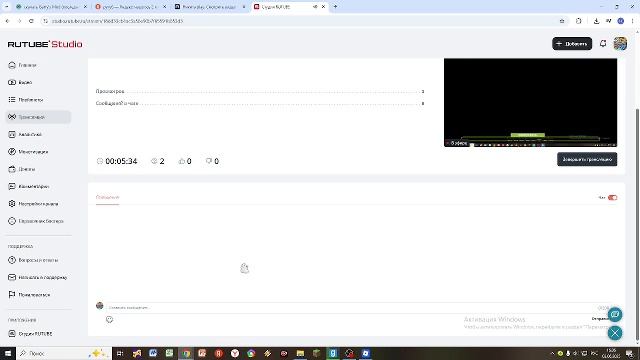Open Chrome from the taskbar

[186, 353]
